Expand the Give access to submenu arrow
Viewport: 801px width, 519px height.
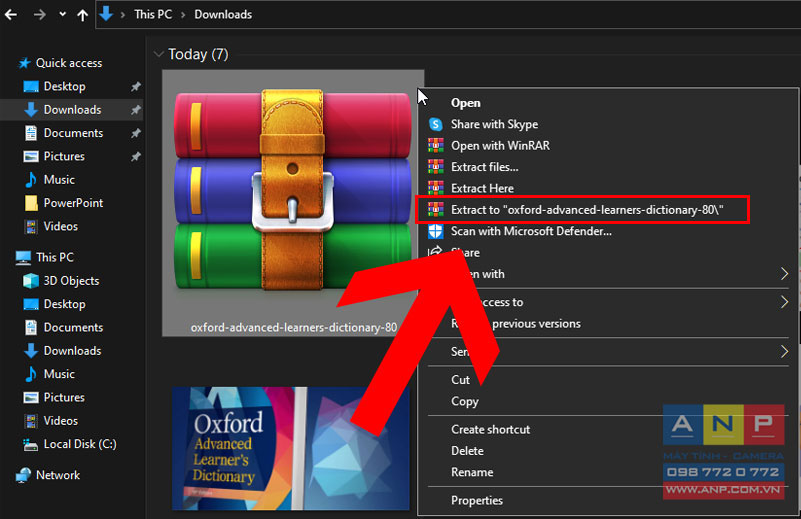click(x=784, y=302)
